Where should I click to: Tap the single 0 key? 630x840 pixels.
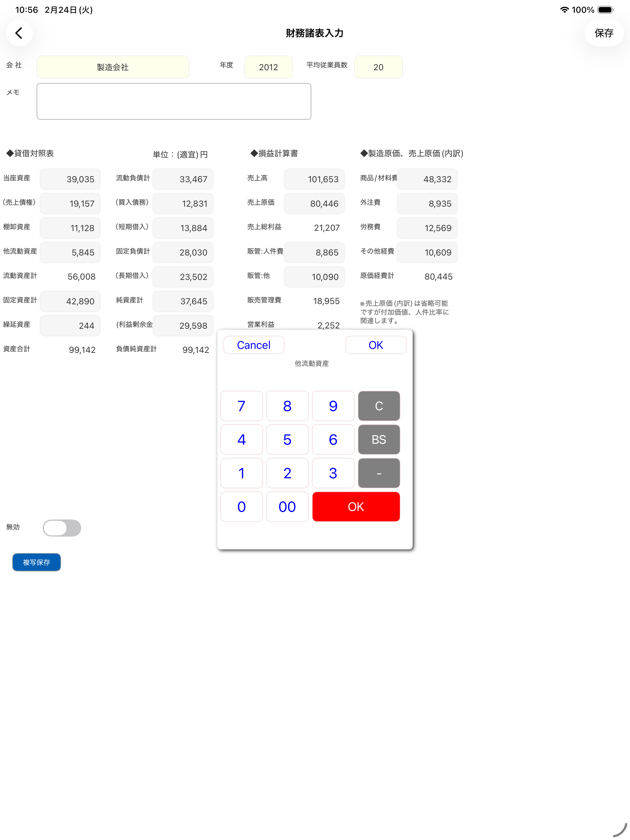tap(241, 507)
